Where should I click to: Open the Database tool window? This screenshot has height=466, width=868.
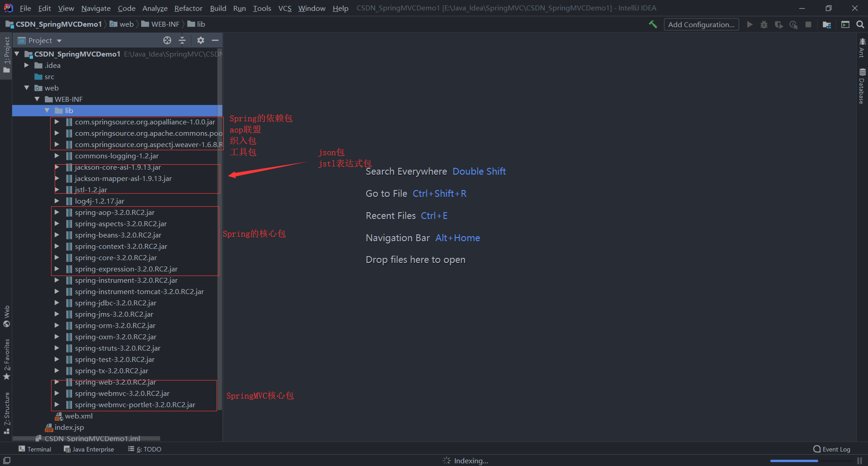click(x=862, y=86)
